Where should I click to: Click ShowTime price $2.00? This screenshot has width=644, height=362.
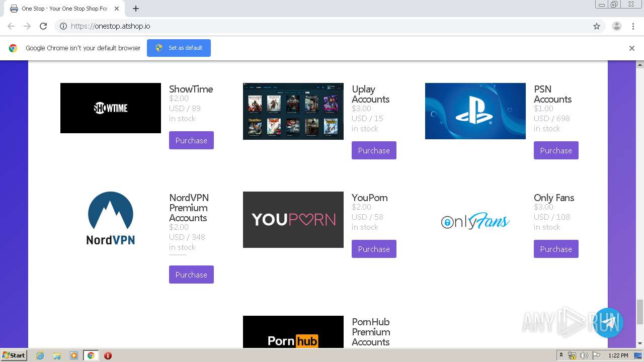179,99
